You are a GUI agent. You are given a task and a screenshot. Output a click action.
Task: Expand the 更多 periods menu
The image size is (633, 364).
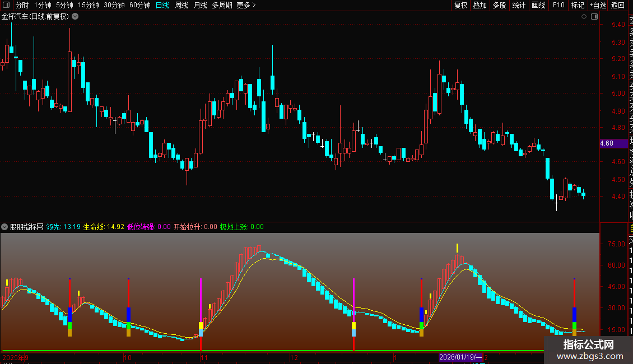tap(246, 5)
